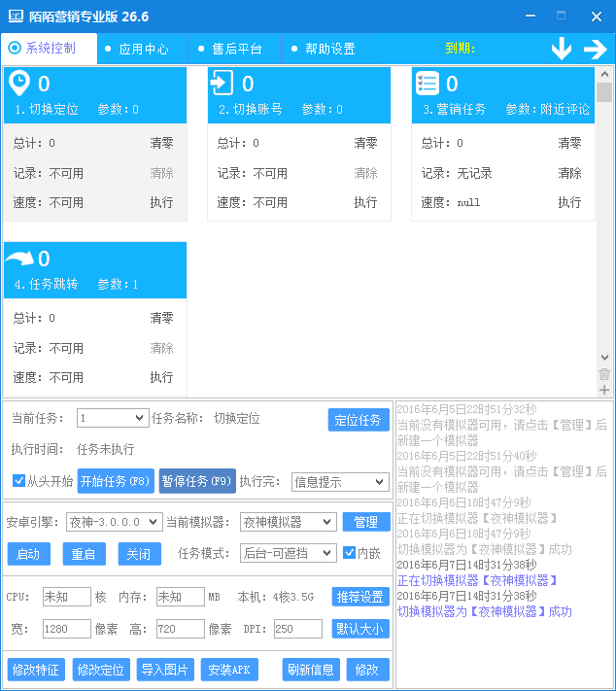
Task: Toggle the 从头开始 checkbox
Action: point(19,481)
